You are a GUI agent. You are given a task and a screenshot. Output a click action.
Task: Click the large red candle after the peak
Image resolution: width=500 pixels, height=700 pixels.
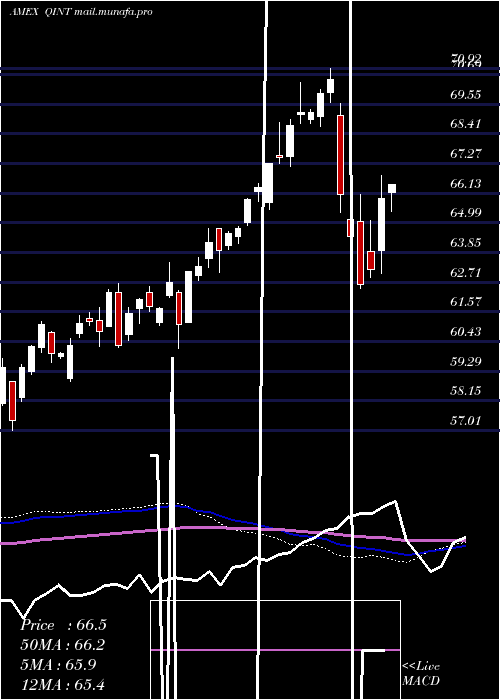(340, 154)
